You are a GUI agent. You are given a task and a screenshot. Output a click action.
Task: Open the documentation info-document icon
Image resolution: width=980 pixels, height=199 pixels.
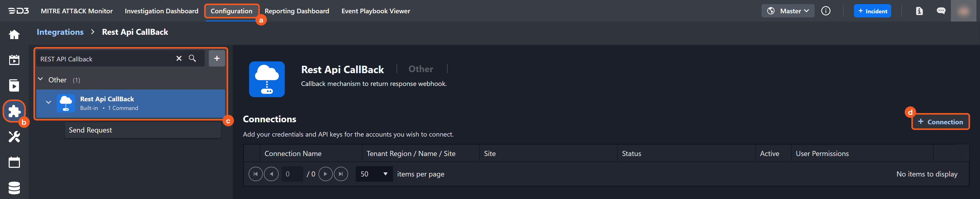pyautogui.click(x=919, y=11)
